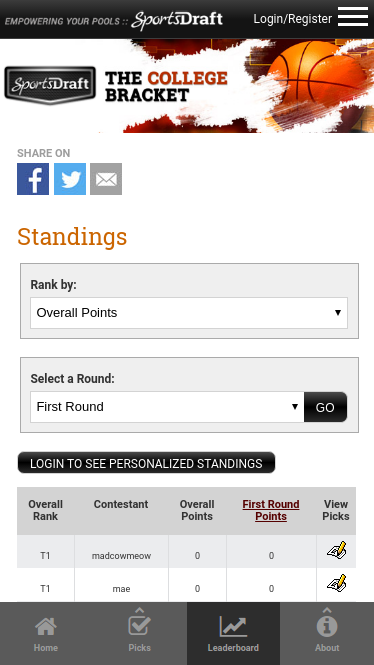Click the Login/Register link
This screenshot has height=665, width=374.
293,19
